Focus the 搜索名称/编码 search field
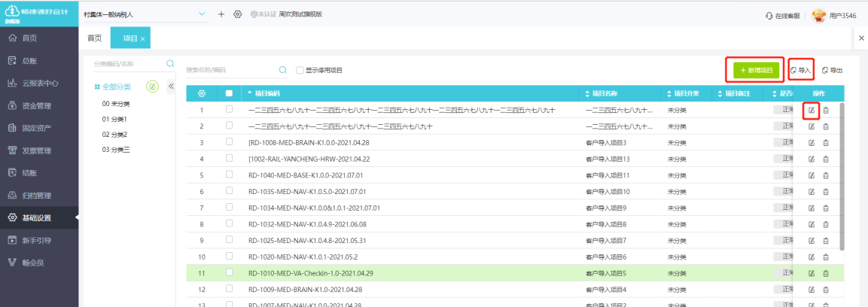This screenshot has height=307, width=868. click(x=230, y=70)
